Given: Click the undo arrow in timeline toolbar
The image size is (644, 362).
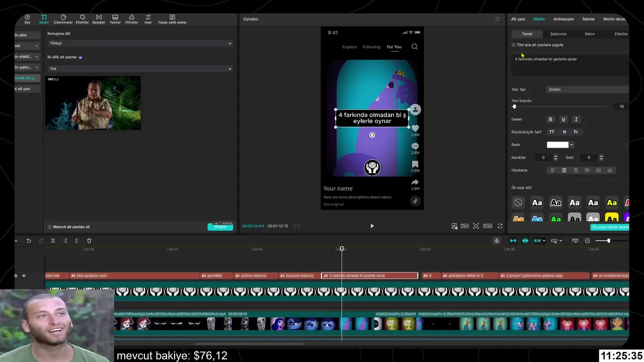Looking at the screenshot, I should coord(29,241).
